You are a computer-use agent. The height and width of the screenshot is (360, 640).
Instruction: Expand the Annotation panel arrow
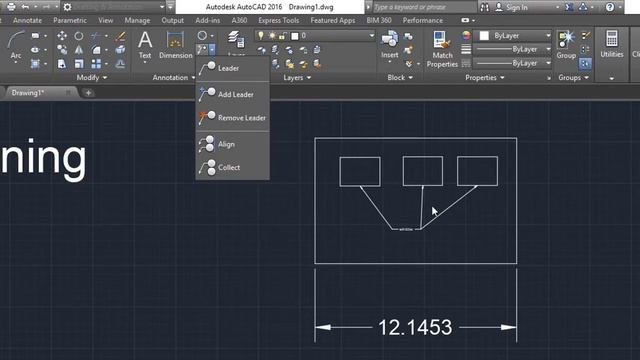coord(193,78)
